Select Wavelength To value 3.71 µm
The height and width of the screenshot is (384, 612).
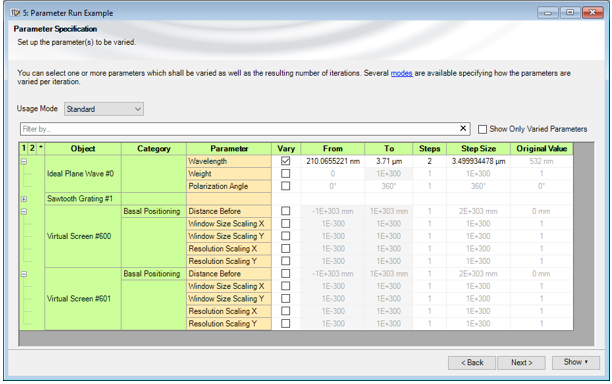[389, 161]
